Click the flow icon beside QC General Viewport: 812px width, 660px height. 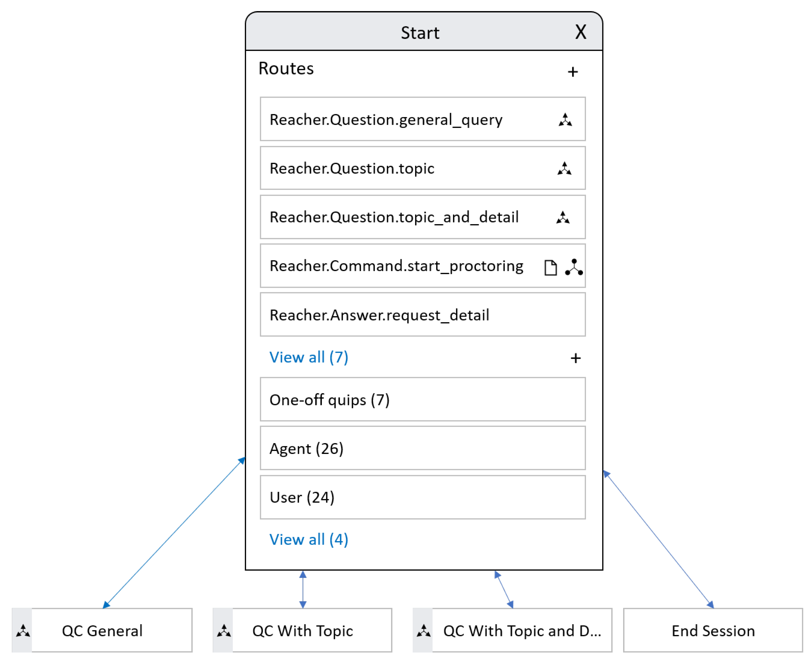[23, 630]
